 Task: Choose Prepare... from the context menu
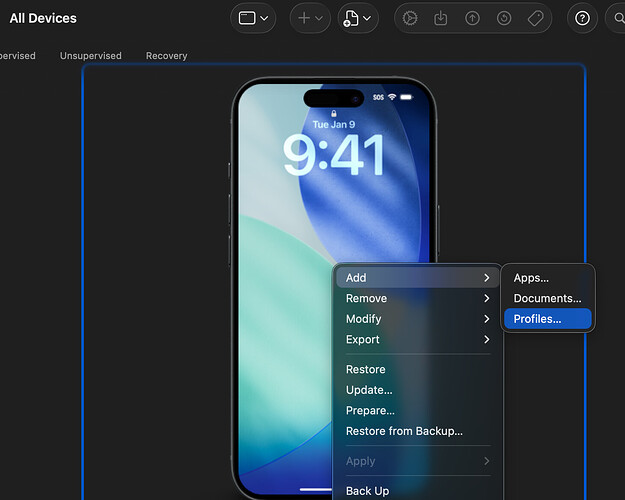417,411
